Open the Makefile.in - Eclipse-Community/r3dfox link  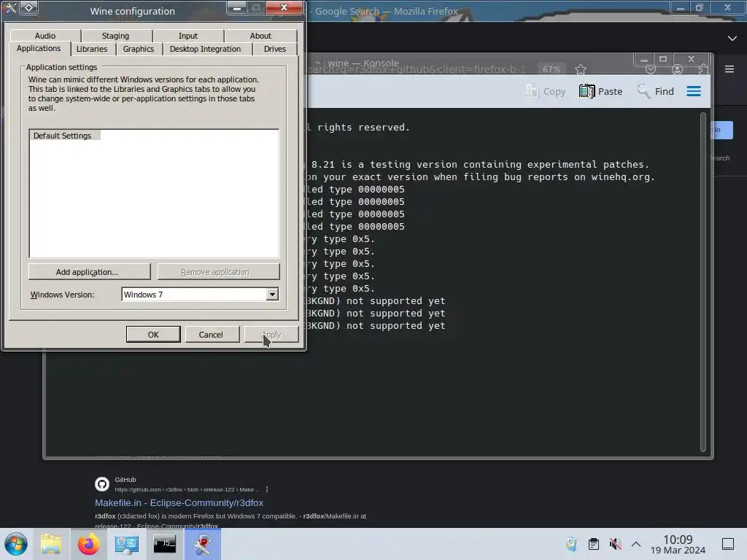(x=179, y=503)
